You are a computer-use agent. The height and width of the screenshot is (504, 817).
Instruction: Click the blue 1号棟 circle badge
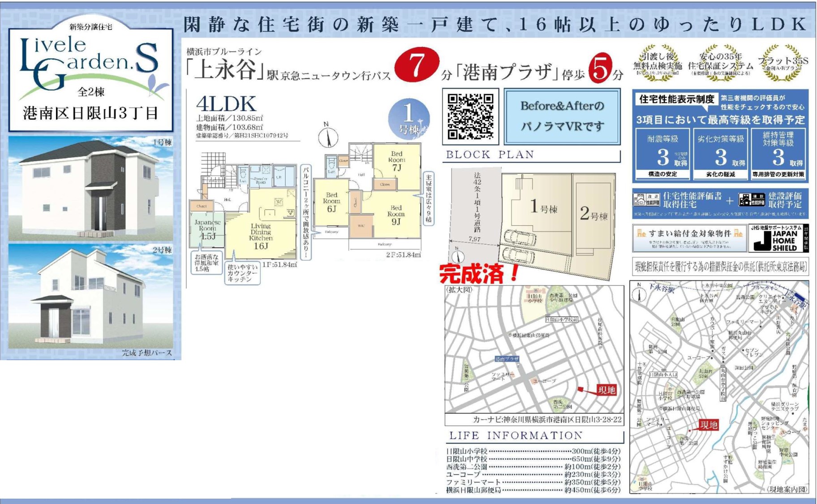click(408, 119)
